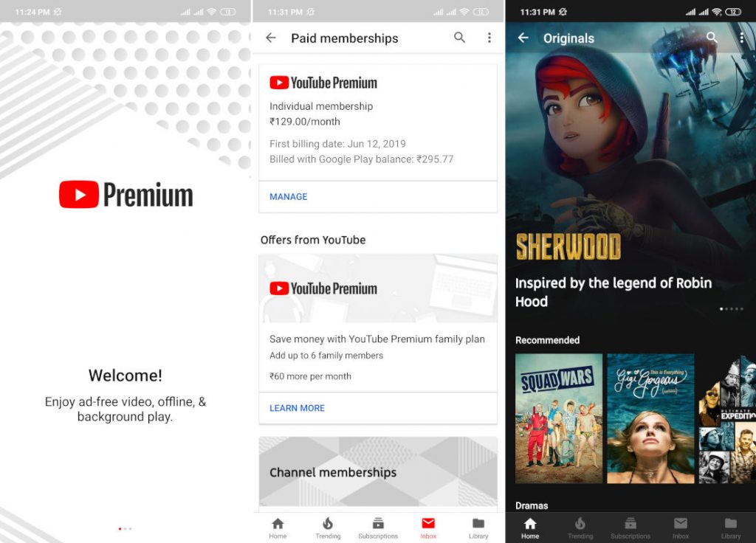This screenshot has height=543, width=756.
Task: Open Gigi Gorgeous thumbnail
Action: click(x=650, y=418)
